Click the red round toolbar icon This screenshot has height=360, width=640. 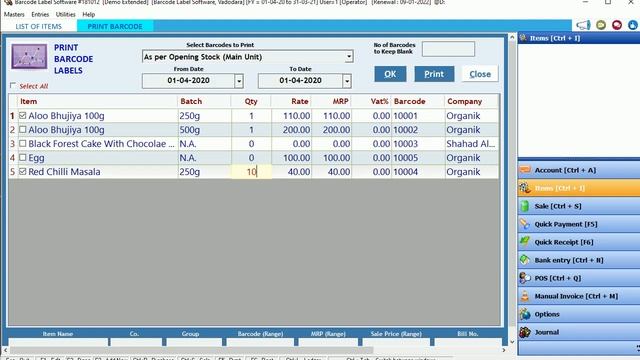click(617, 25)
